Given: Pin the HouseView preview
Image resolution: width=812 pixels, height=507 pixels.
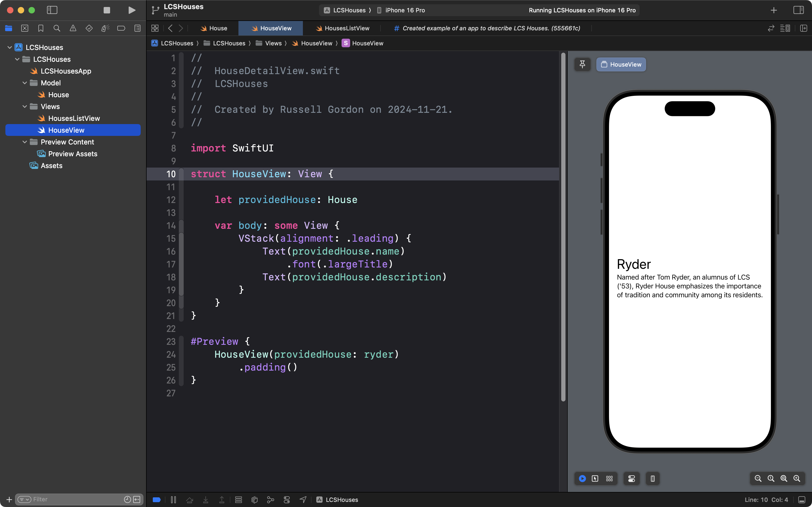Looking at the screenshot, I should (582, 64).
